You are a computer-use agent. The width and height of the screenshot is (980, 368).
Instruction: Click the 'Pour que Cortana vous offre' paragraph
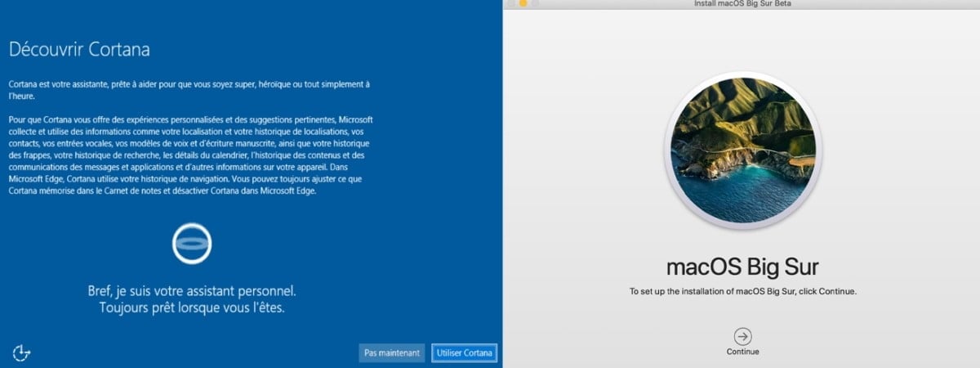191,155
